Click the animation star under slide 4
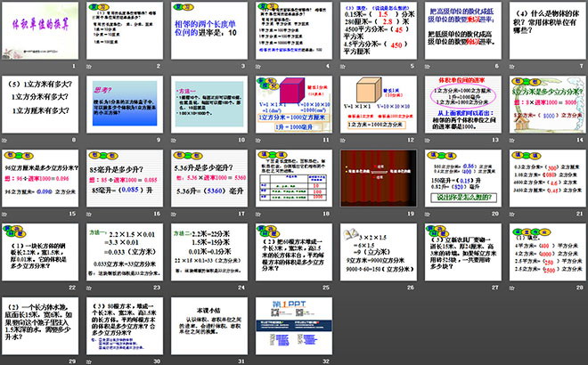Screen dimensions: 588x365 coord(258,67)
